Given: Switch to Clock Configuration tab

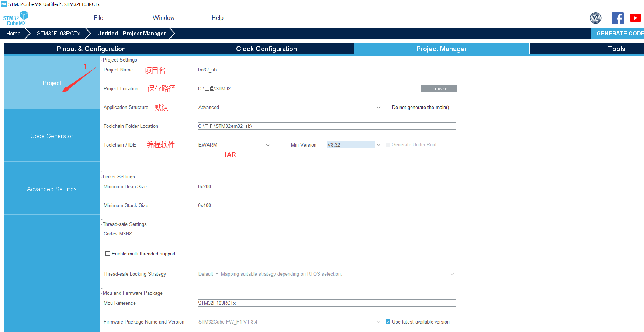Looking at the screenshot, I should click(x=266, y=49).
